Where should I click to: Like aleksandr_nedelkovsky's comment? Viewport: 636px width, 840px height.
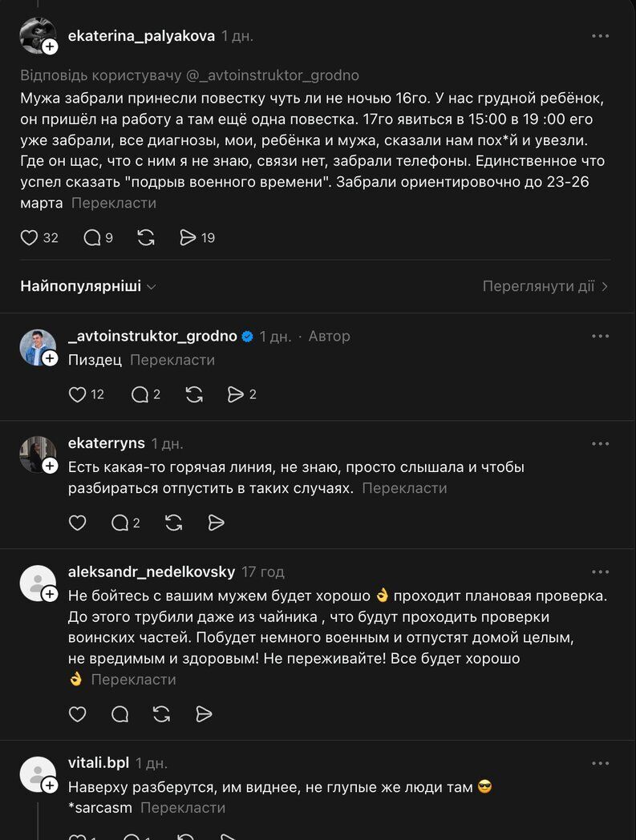point(78,714)
